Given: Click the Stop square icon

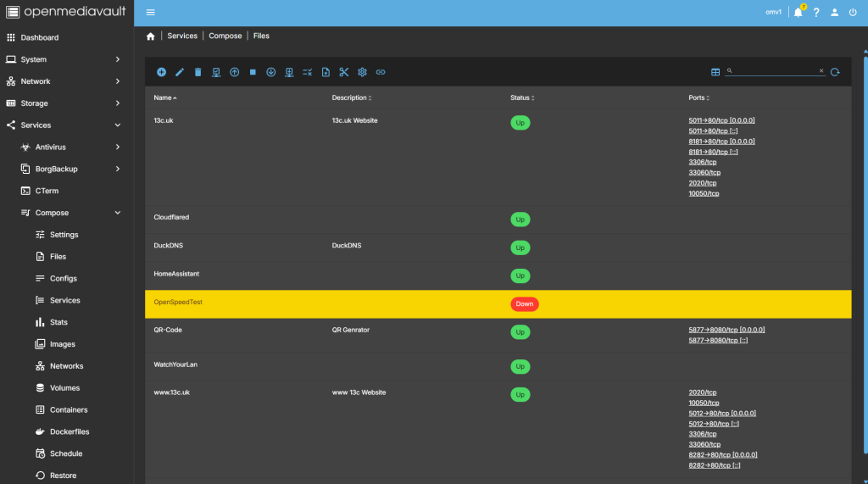Looking at the screenshot, I should coord(253,72).
